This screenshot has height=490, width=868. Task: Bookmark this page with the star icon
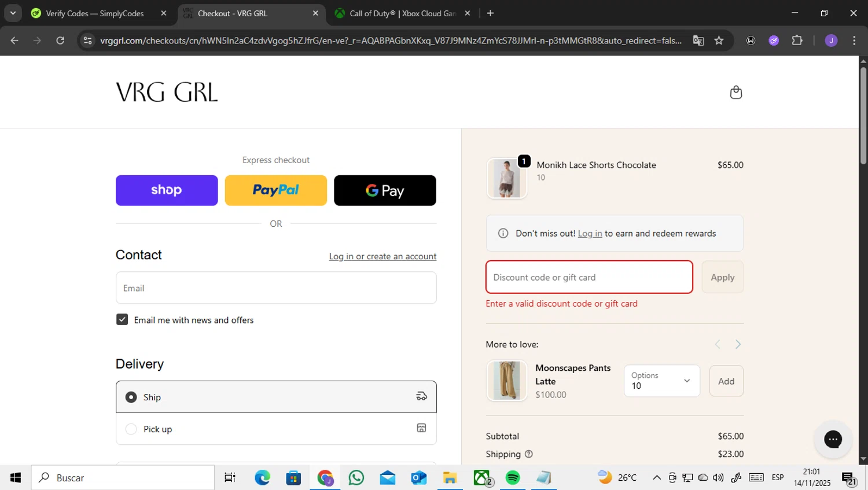tap(719, 40)
